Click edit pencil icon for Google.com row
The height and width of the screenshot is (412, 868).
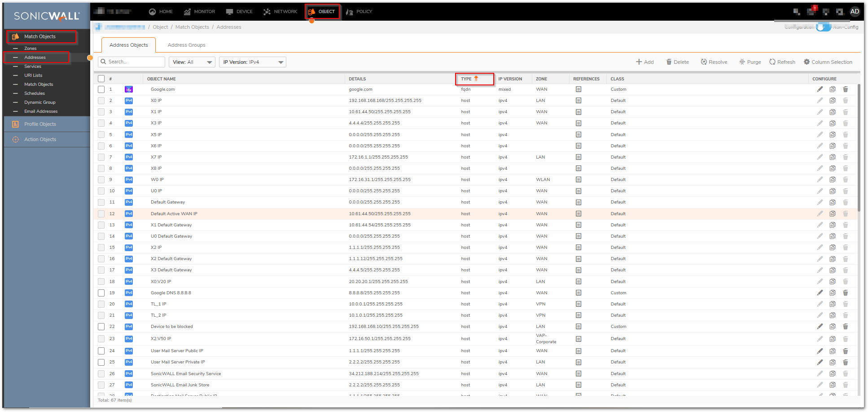(x=820, y=89)
